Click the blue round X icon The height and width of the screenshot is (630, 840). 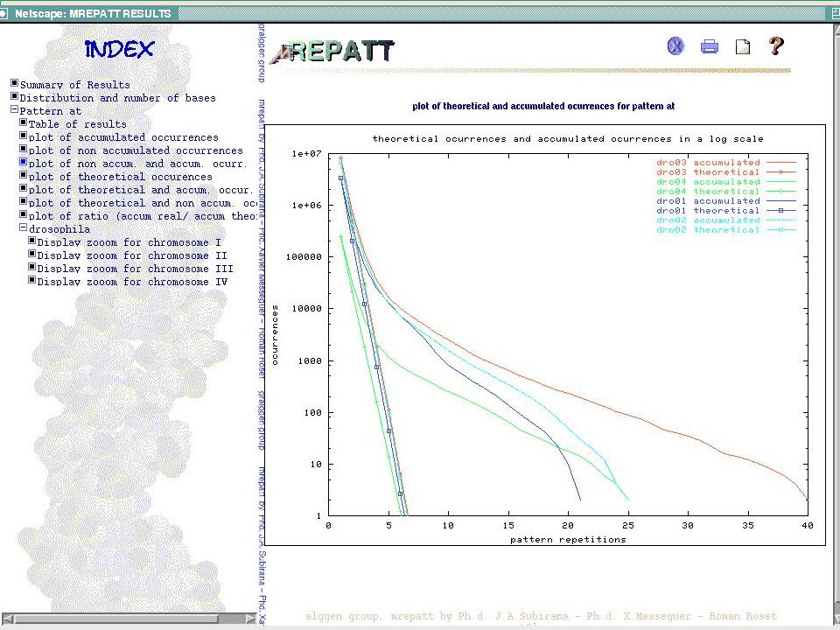(676, 46)
